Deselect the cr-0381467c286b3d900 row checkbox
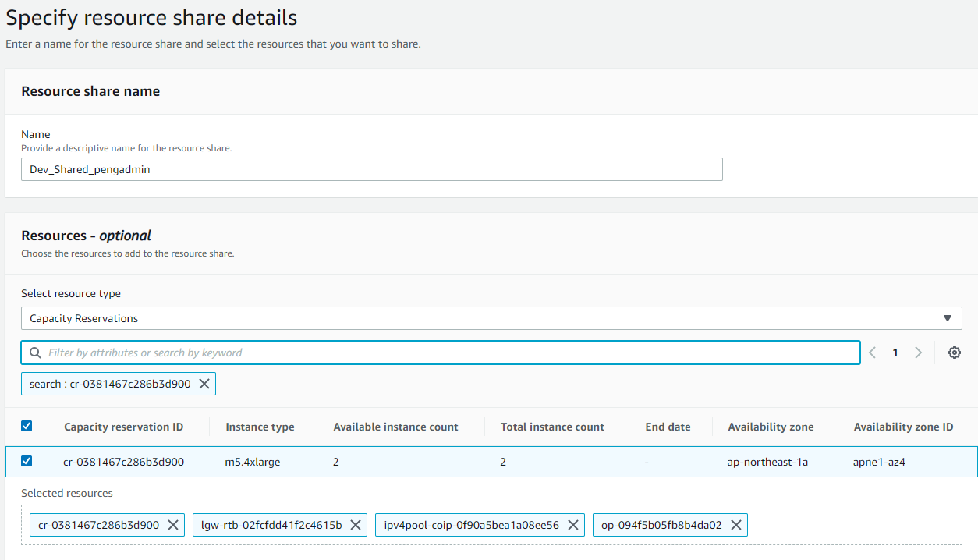978x560 pixels. 27,460
